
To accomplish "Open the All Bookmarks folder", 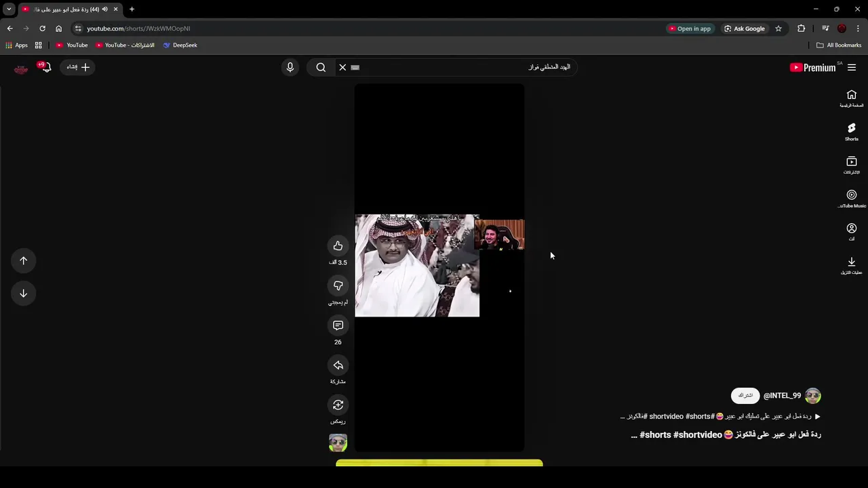I will pos(839,45).
